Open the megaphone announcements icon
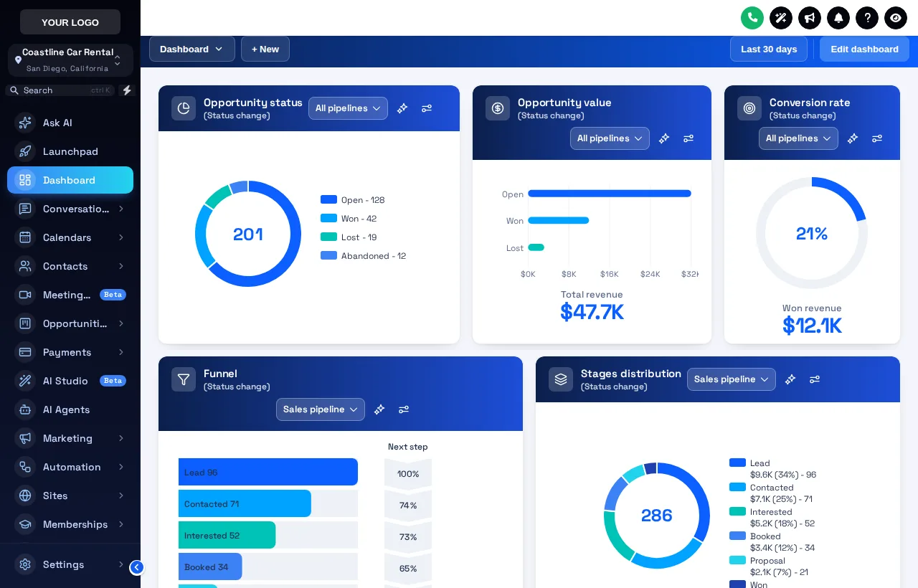The image size is (918, 588). pos(810,18)
